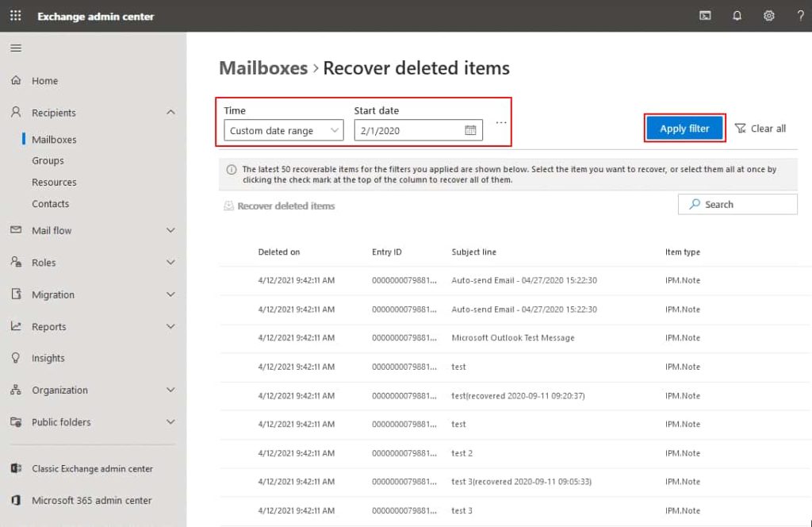This screenshot has width=812, height=527.
Task: Collapse the navigation pane via hamburger icon
Action: pos(15,48)
